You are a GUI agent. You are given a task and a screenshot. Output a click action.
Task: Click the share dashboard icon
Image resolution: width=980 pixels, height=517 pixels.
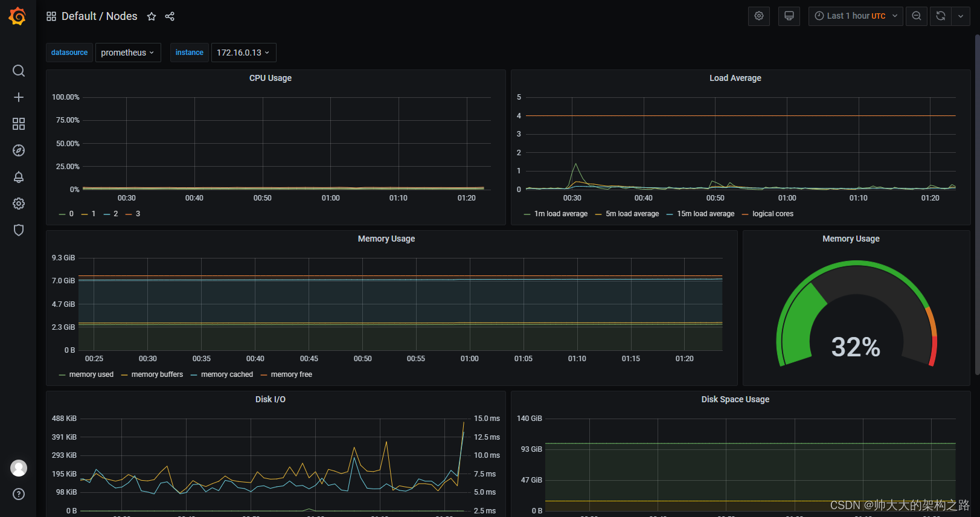170,16
